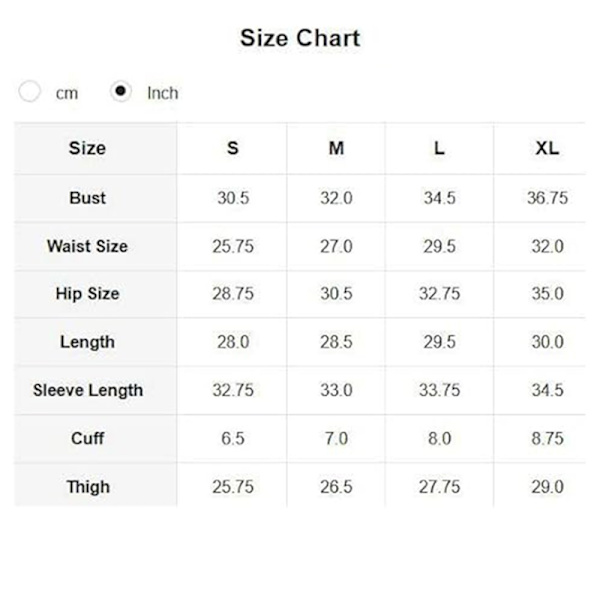
Task: Select the cm unit radio button
Action: tap(31, 92)
